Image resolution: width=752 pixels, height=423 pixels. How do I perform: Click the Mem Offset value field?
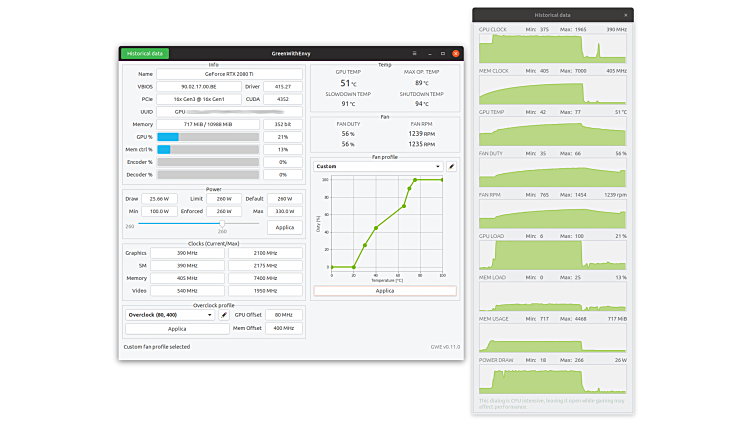pyautogui.click(x=283, y=328)
